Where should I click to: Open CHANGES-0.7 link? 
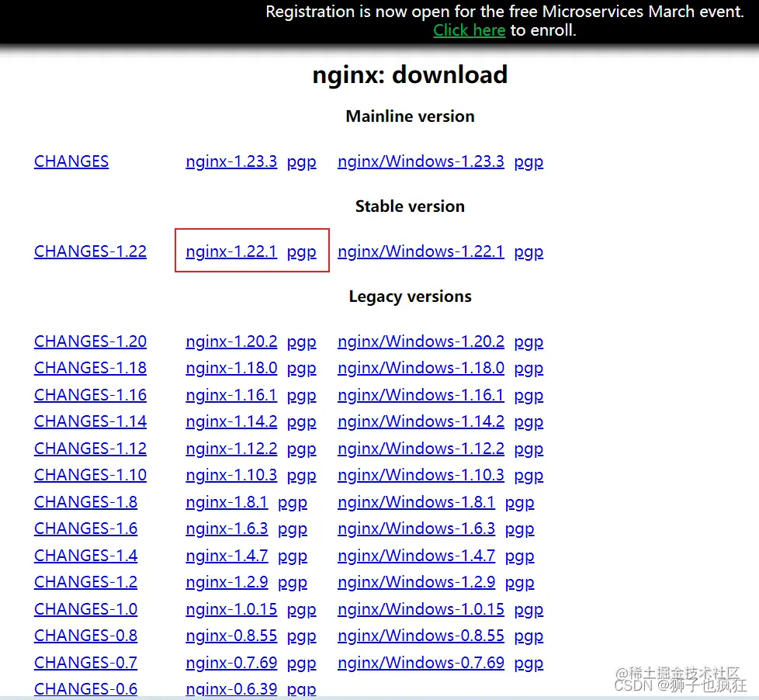pos(85,662)
